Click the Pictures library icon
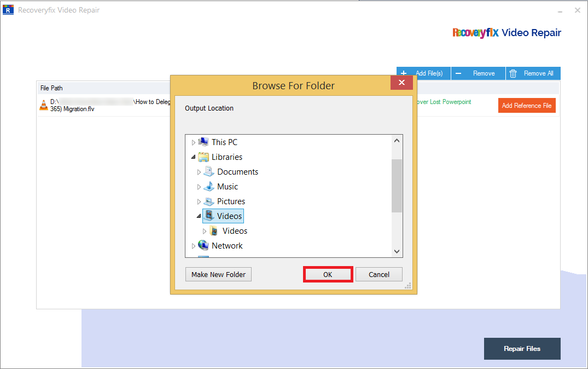This screenshot has height=369, width=588. click(209, 201)
